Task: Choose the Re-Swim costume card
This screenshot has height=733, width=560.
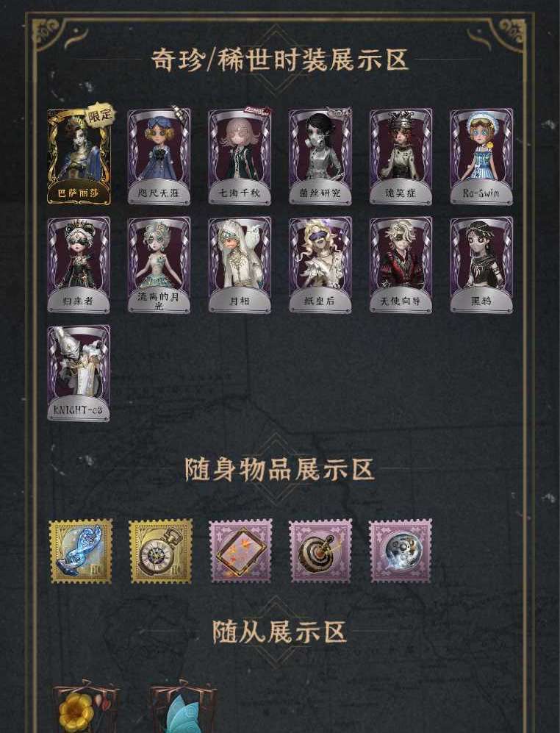Action: (x=481, y=157)
